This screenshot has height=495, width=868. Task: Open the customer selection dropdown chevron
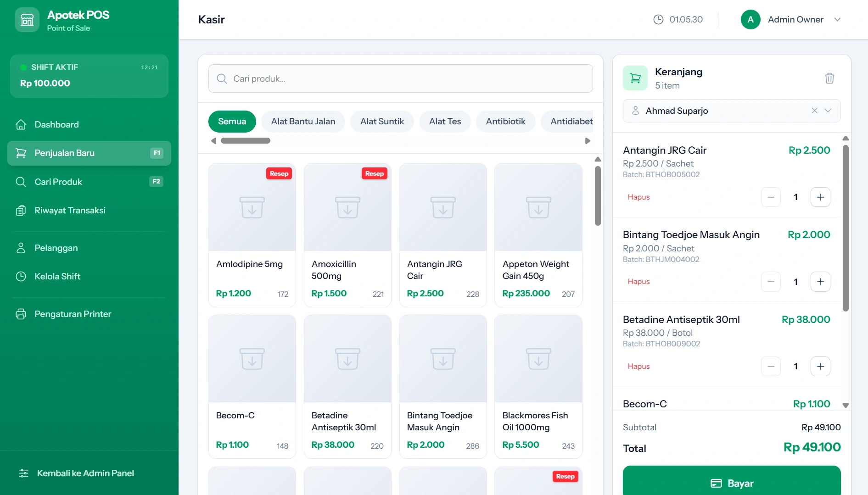[x=828, y=111]
